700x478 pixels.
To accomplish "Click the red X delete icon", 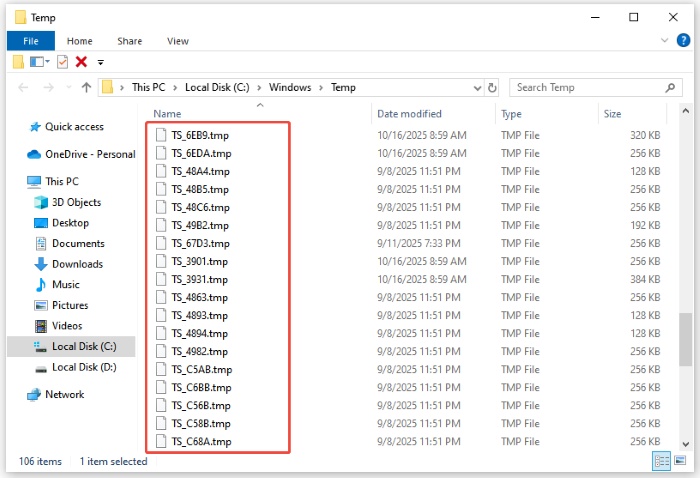I will click(81, 62).
